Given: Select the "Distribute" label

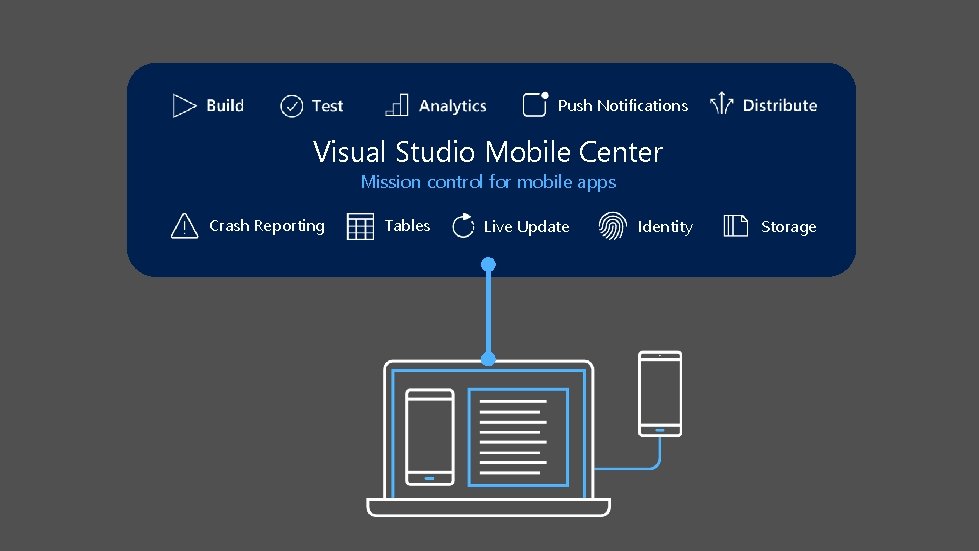Looking at the screenshot, I should point(780,105).
